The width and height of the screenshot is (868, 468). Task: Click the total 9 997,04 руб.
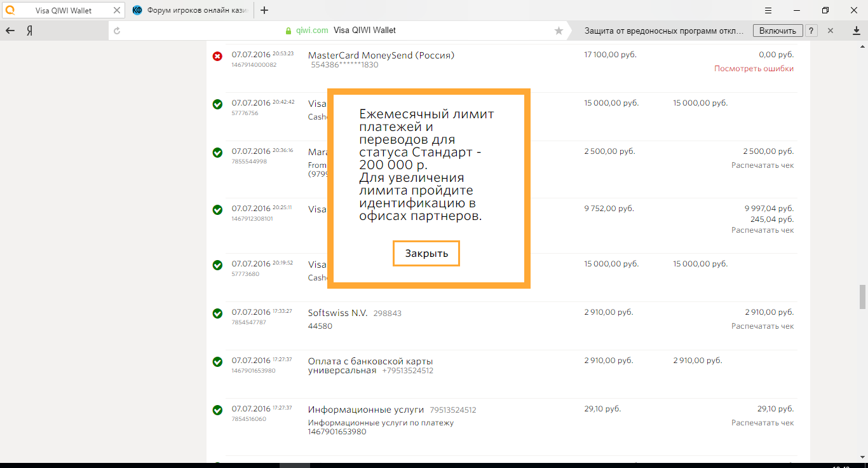(x=769, y=208)
